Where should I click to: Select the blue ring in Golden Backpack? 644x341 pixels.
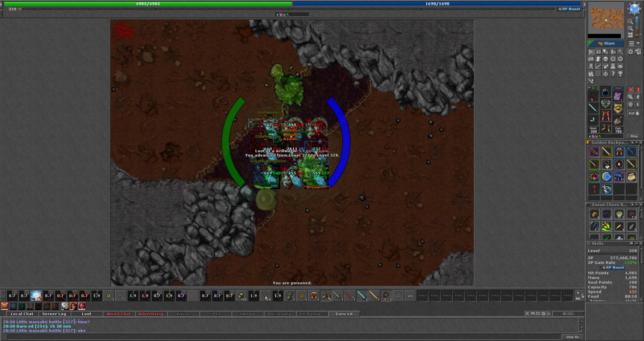607,177
